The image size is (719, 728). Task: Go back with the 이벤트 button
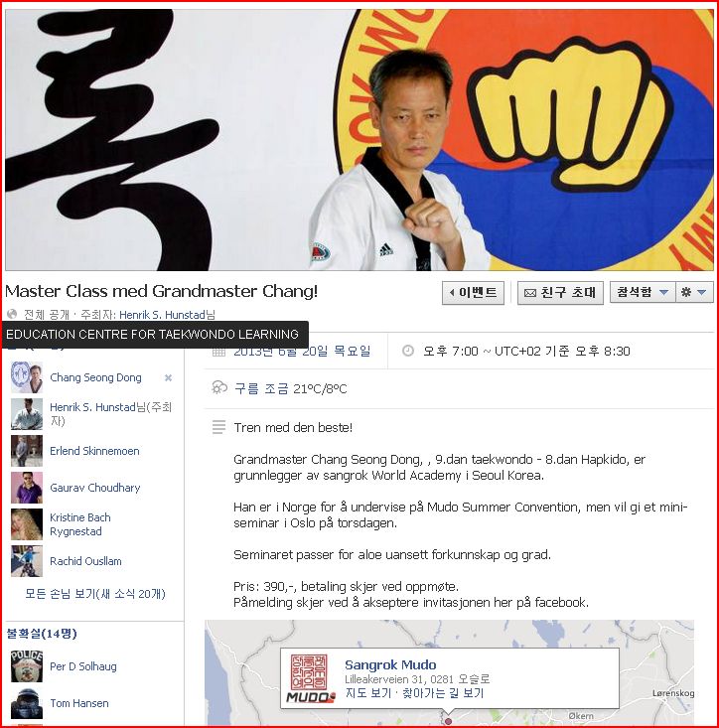(473, 293)
